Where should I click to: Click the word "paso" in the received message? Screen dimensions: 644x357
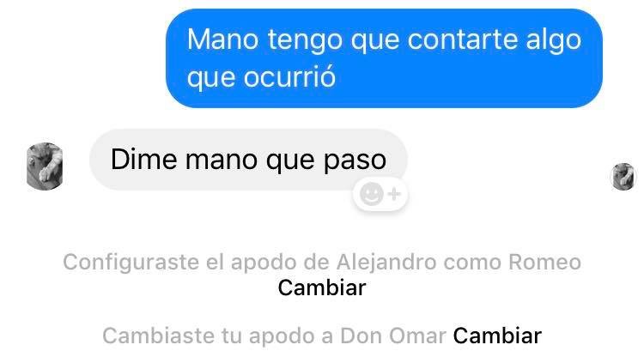pos(355,160)
